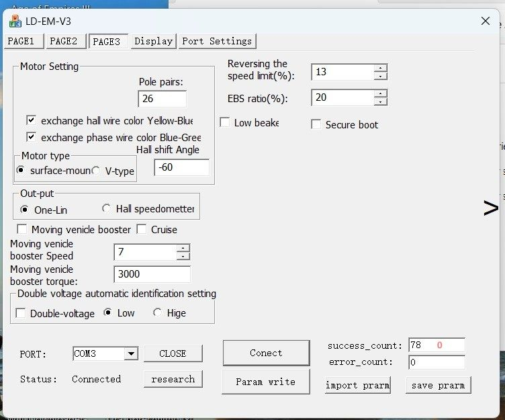Choose Hall speedometer output option
The image size is (505, 420).
106,209
